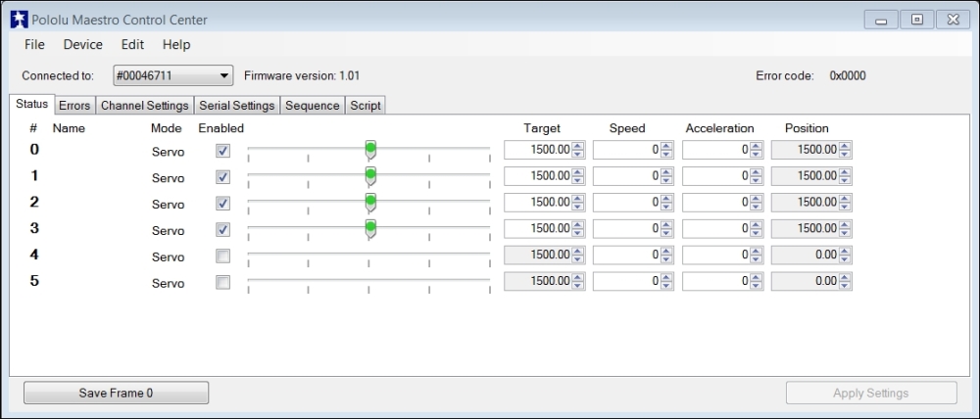
Task: Click the channel number 5 label
Action: [34, 281]
